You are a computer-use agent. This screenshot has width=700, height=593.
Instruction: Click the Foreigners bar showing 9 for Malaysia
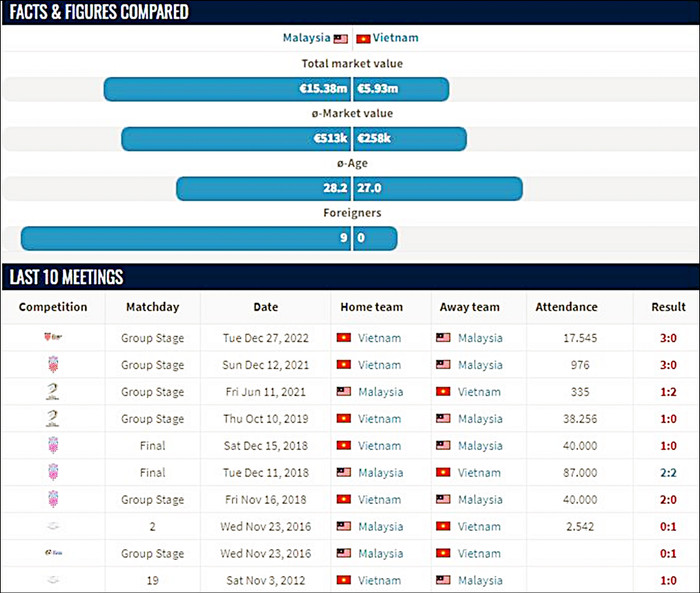[185, 238]
